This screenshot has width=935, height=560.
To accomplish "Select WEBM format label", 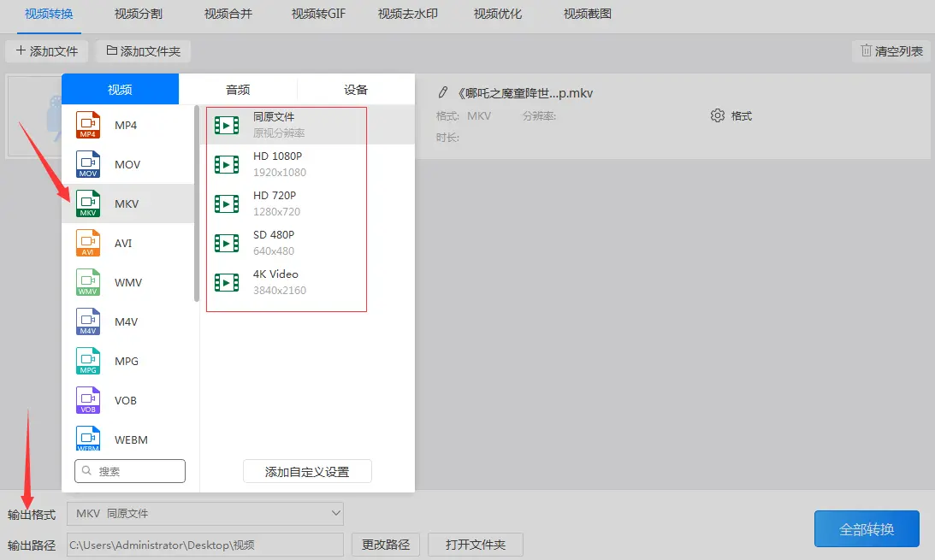I will click(131, 439).
